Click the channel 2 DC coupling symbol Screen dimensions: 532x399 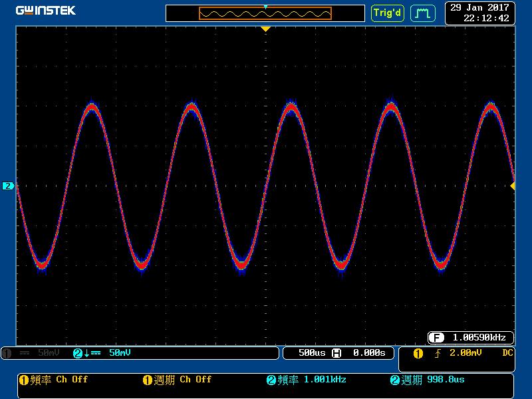tap(96, 353)
